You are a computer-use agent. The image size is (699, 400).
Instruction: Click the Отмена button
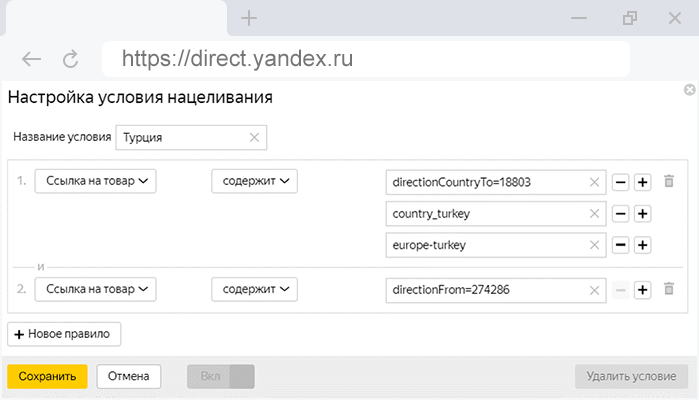tap(128, 377)
